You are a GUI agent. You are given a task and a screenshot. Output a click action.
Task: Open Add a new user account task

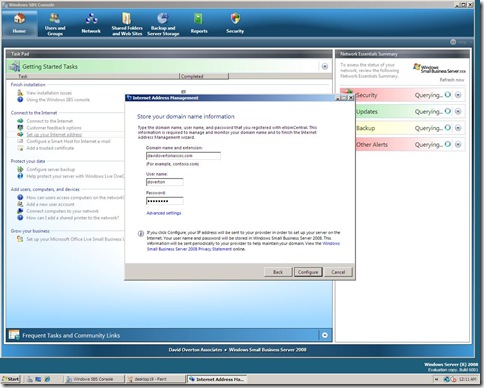(50, 204)
